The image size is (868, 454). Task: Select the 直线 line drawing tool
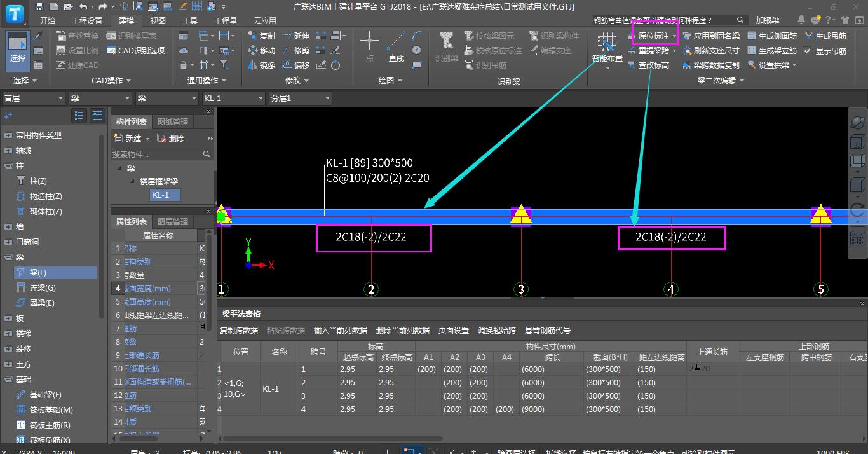pyautogui.click(x=397, y=47)
